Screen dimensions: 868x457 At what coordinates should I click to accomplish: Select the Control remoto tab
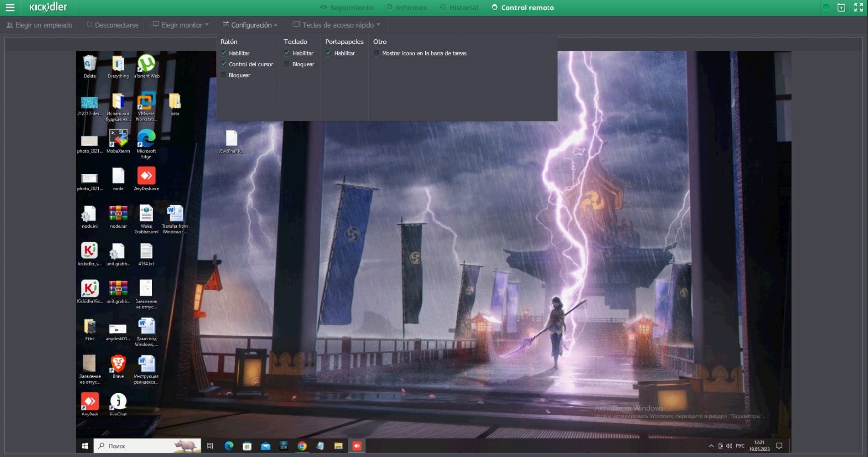coord(523,7)
